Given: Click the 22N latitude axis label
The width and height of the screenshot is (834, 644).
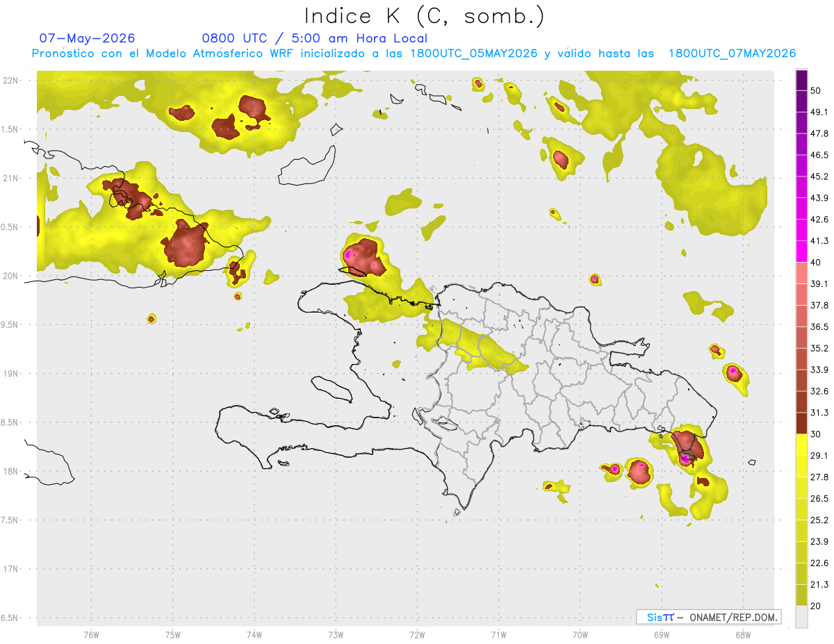Looking at the screenshot, I should [x=11, y=81].
